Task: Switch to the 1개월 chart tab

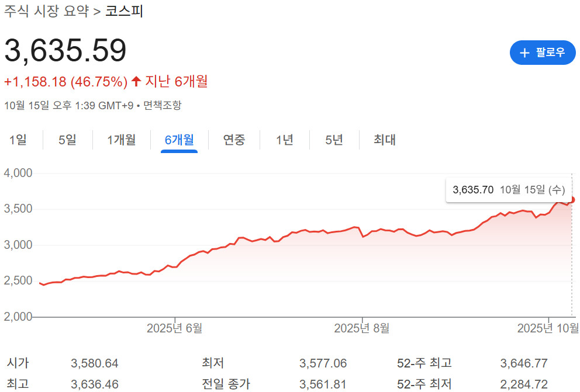Action: [x=121, y=140]
